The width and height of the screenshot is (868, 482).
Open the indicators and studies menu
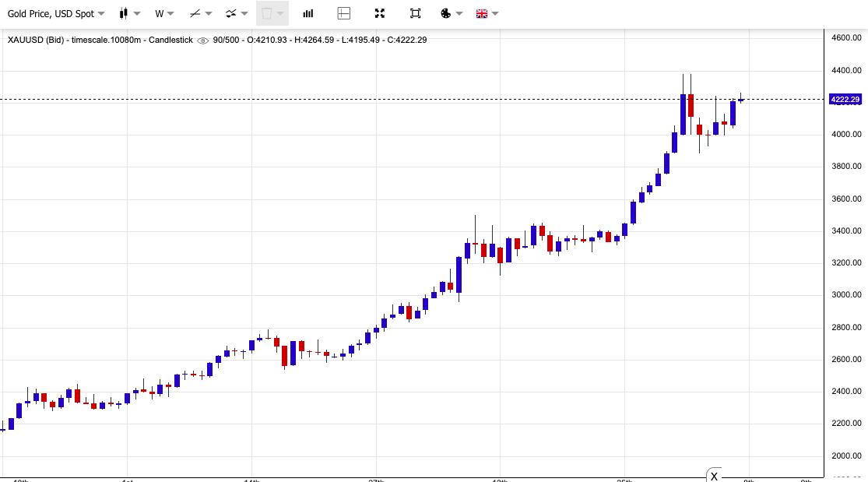point(236,13)
